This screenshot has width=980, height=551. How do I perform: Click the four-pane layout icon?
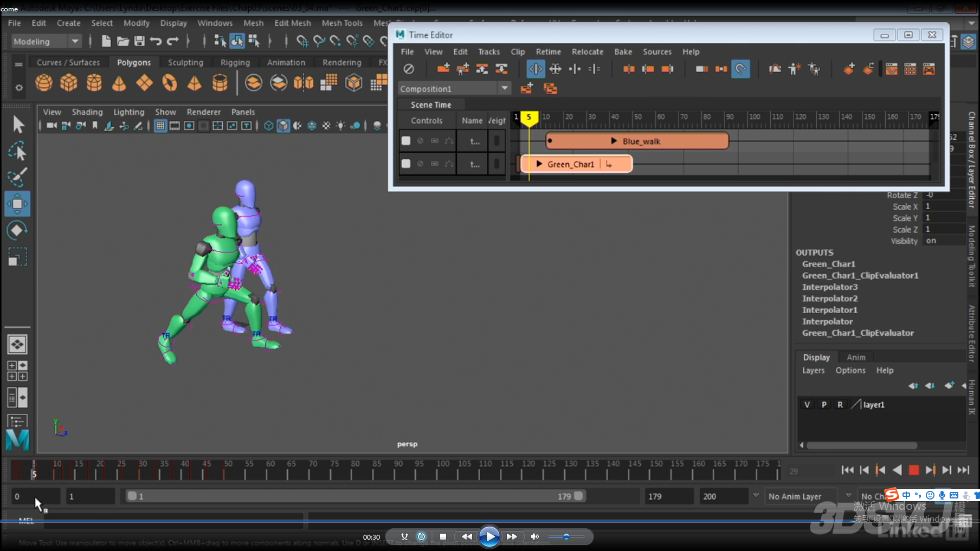tap(17, 371)
